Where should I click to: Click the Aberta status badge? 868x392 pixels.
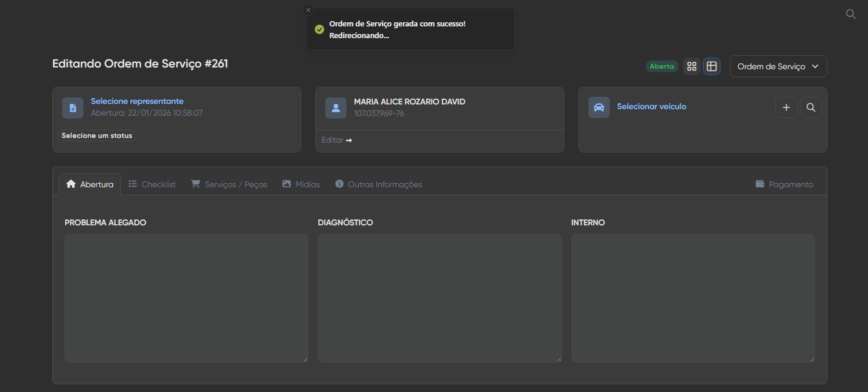click(662, 66)
